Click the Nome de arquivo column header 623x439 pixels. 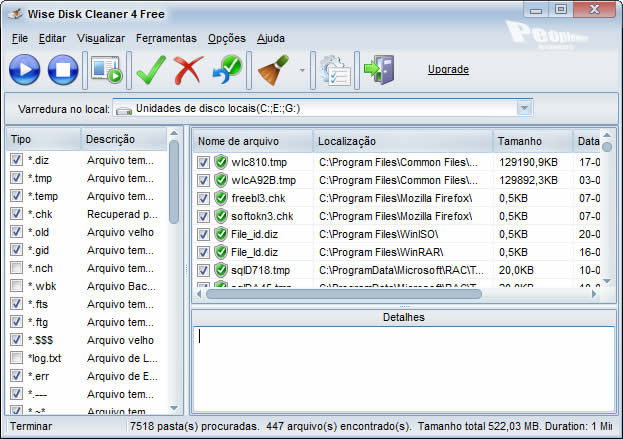coord(252,140)
